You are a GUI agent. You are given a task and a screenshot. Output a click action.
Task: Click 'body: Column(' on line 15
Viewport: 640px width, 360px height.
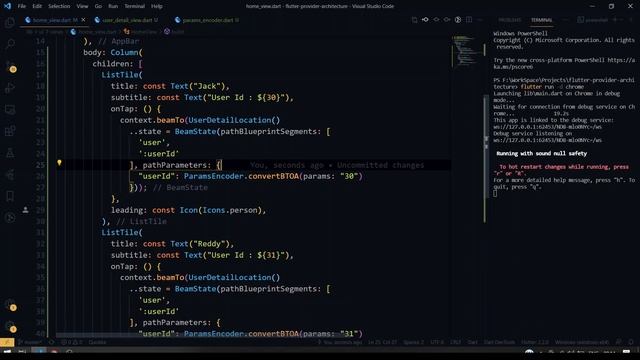[x=113, y=52]
